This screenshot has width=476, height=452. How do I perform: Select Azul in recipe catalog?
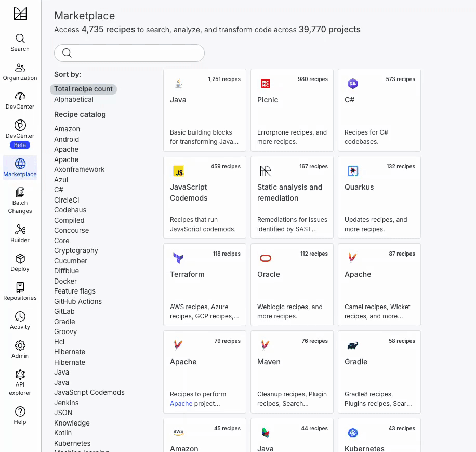point(61,180)
